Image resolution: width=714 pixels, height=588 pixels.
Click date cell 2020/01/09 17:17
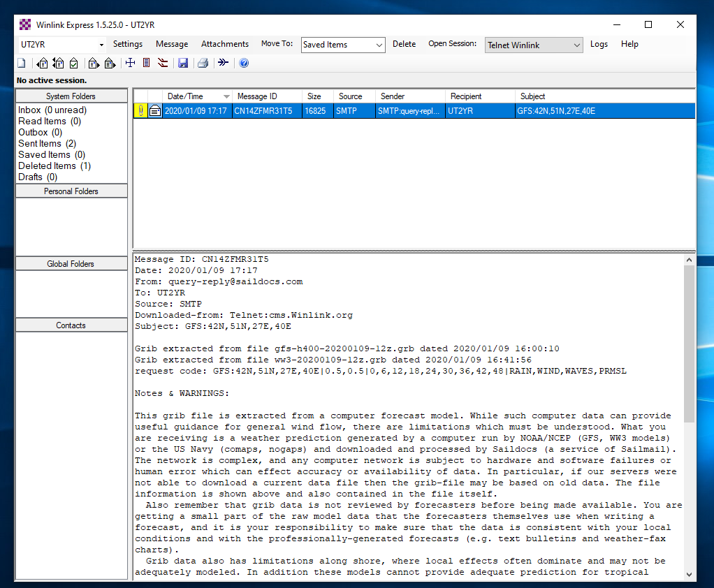(x=196, y=111)
